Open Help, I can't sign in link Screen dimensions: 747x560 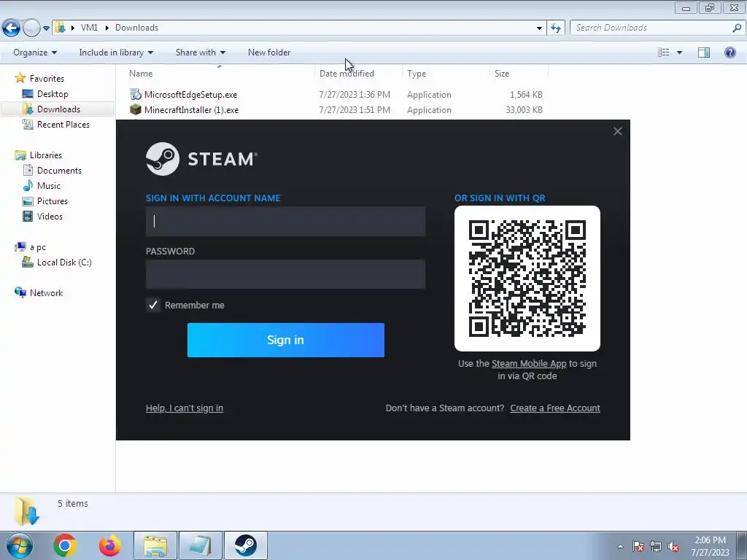(x=185, y=408)
